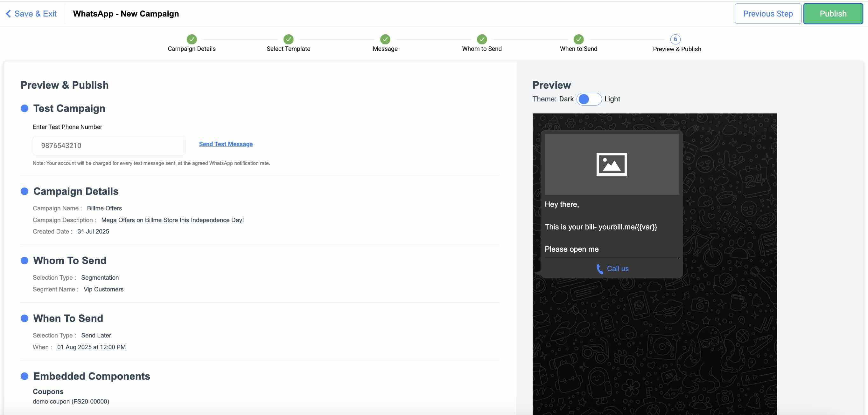Select the Dark theme label
The image size is (868, 415).
pos(566,99)
